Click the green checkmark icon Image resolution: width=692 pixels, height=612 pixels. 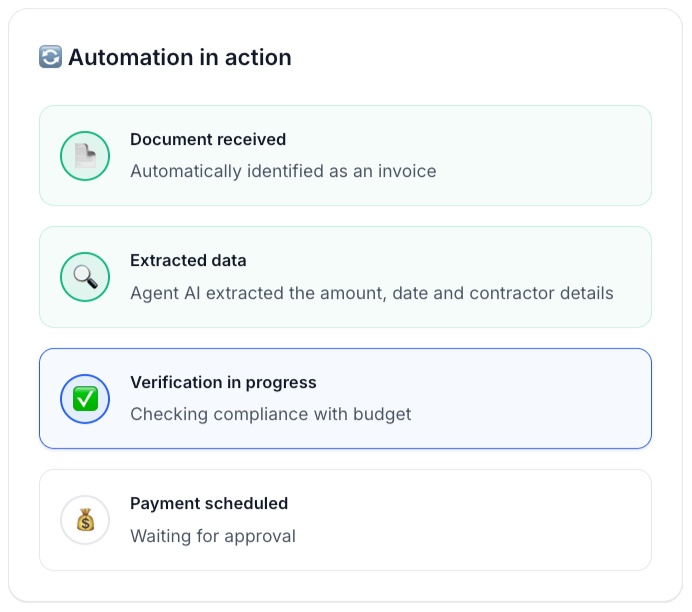[x=85, y=399]
